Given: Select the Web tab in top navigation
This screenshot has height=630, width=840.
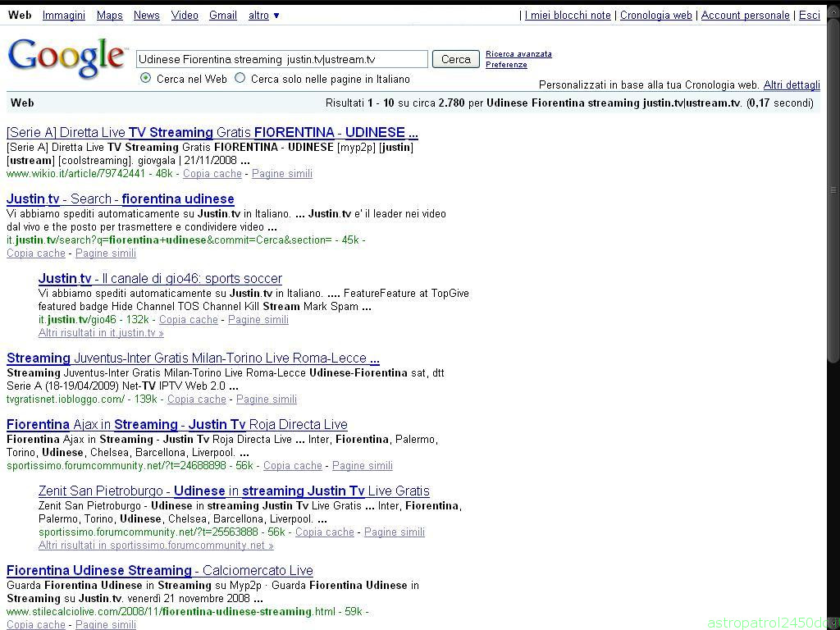Looking at the screenshot, I should [20, 16].
